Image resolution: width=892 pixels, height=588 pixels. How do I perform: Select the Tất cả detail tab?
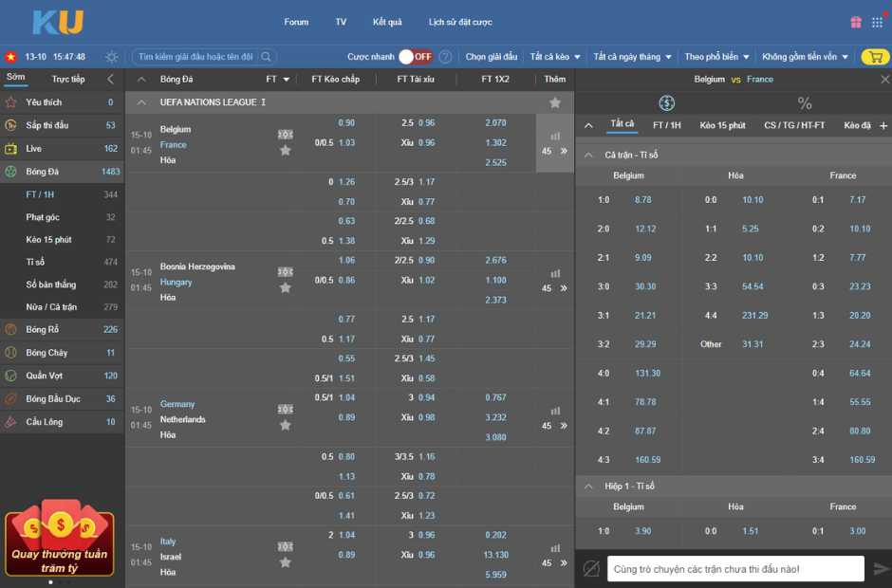622,124
